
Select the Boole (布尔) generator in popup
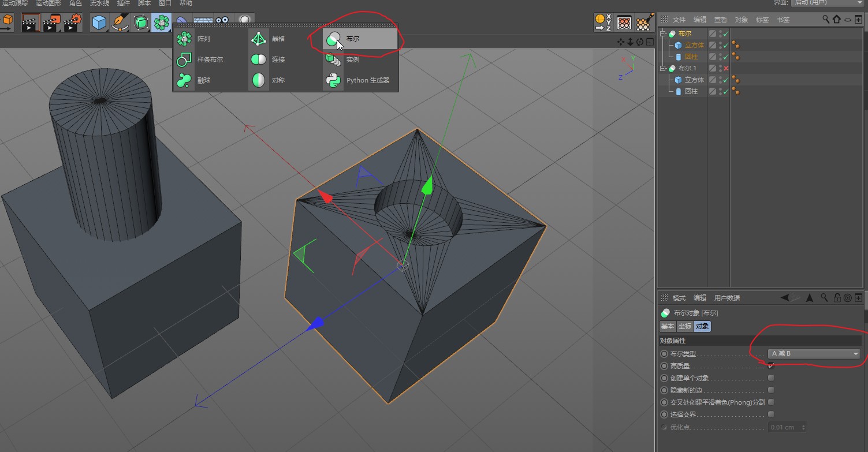click(360, 39)
